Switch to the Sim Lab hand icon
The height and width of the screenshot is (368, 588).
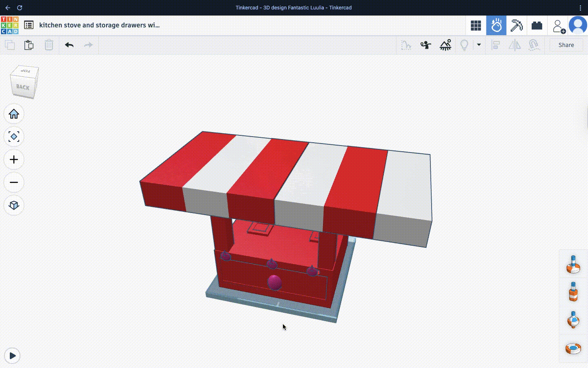(496, 25)
